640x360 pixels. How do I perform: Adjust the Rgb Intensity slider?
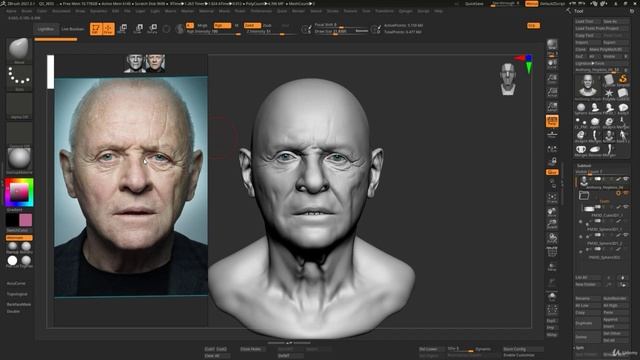pos(213,32)
